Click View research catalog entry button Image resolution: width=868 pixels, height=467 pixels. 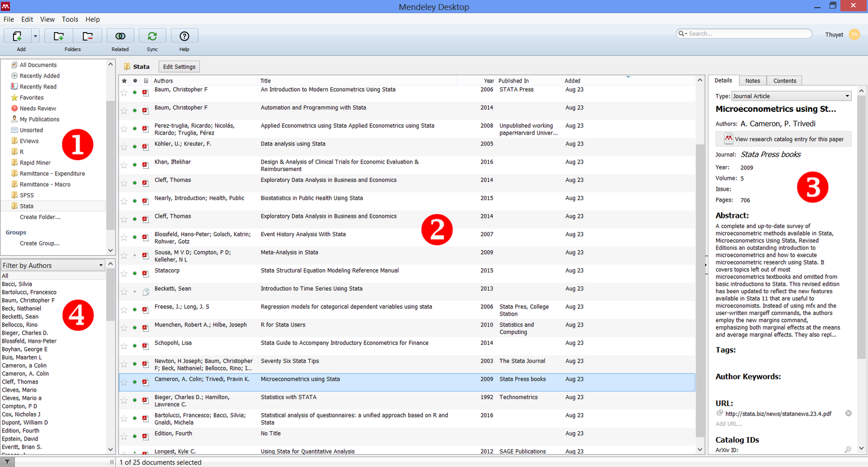point(783,139)
